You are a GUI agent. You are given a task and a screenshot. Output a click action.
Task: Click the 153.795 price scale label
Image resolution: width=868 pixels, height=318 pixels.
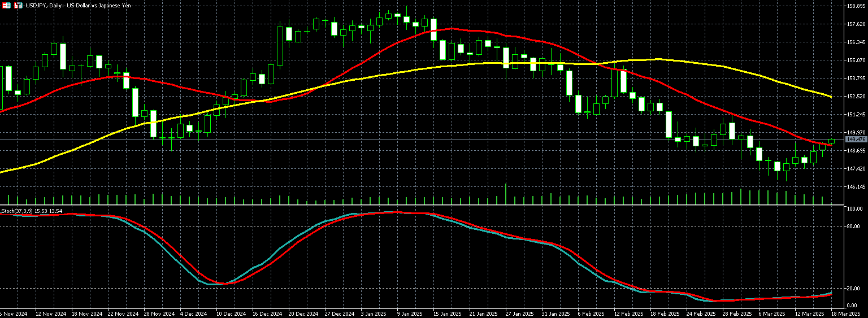pos(857,79)
